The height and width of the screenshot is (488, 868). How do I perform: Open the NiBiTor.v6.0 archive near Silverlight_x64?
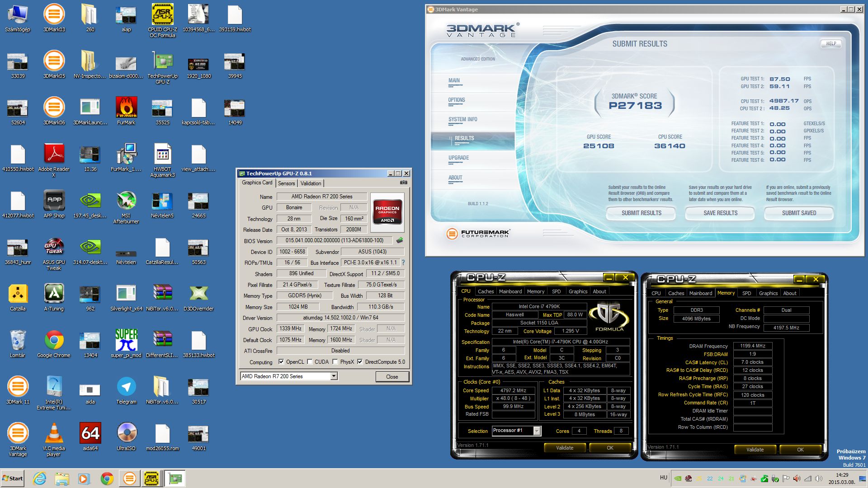coord(162,297)
